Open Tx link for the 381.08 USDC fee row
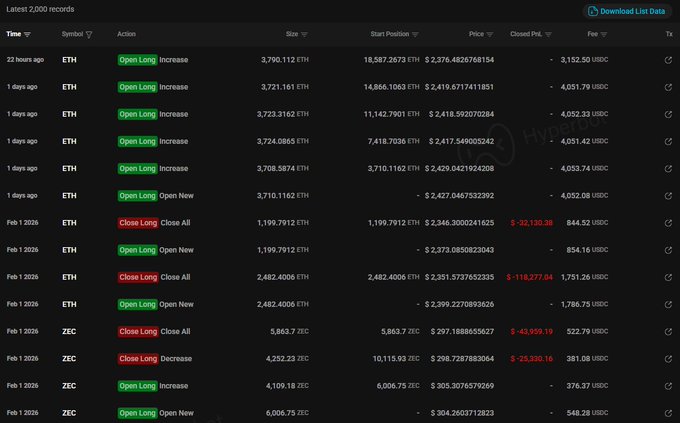Viewport: 680px width, 423px height. pyautogui.click(x=668, y=359)
